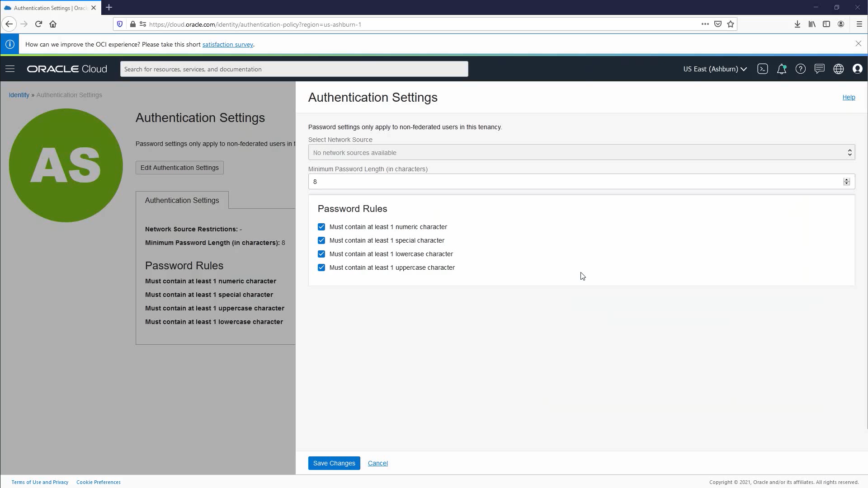868x488 pixels.
Task: Toggle the special character requirement checkbox
Action: pos(321,240)
